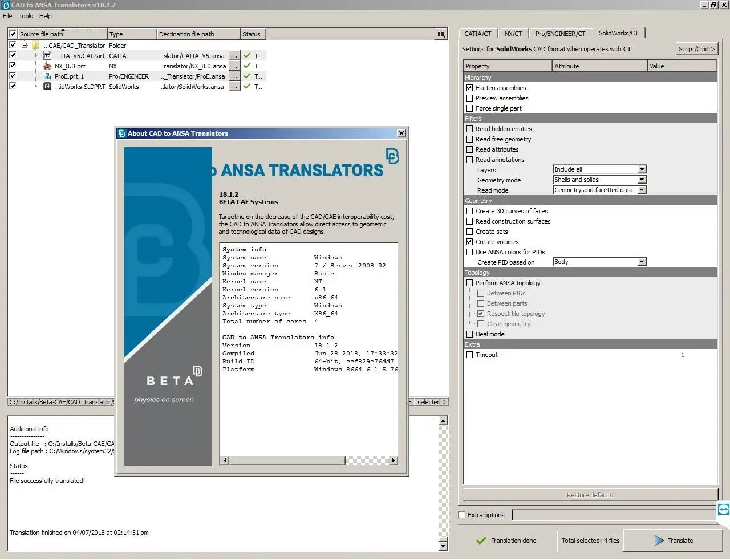The image size is (730, 560).
Task: Open the Help menu
Action: [46, 16]
